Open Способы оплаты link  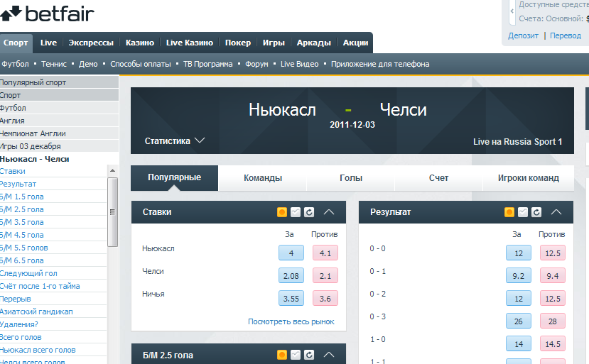(141, 64)
